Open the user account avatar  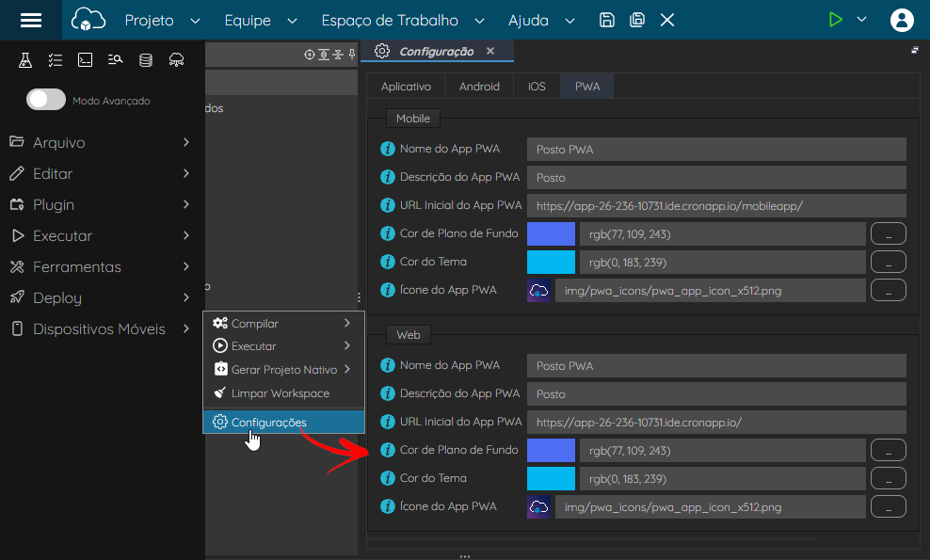tap(902, 20)
